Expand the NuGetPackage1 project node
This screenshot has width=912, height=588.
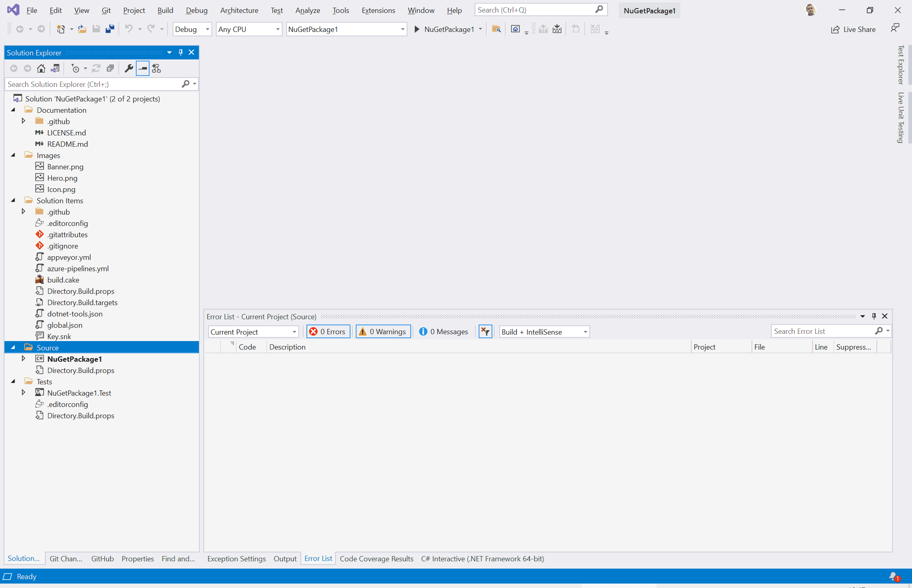point(23,359)
